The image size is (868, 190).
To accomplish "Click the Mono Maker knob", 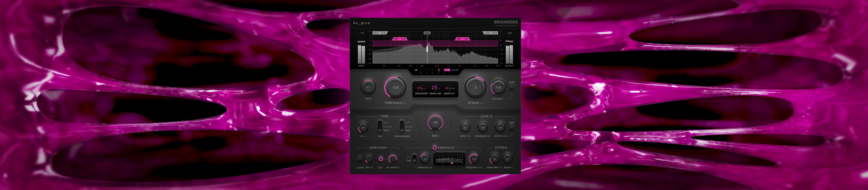I will pos(494,159).
